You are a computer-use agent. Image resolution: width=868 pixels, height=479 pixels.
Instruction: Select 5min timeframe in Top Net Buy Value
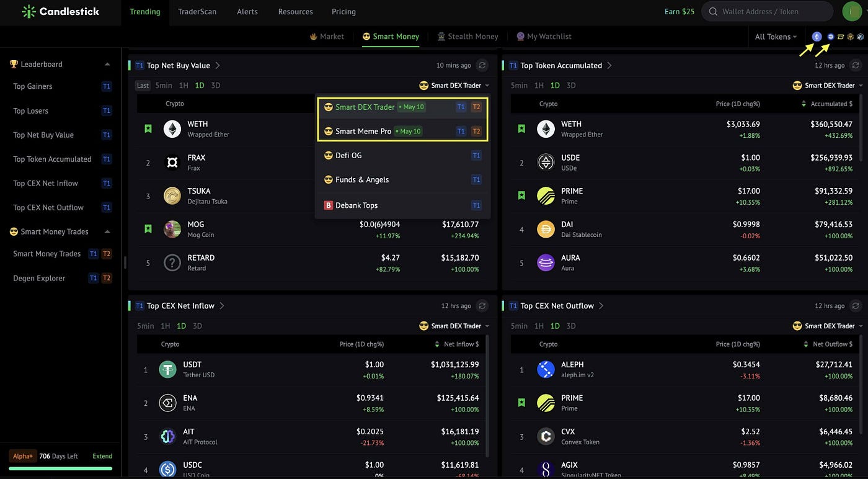tap(164, 86)
